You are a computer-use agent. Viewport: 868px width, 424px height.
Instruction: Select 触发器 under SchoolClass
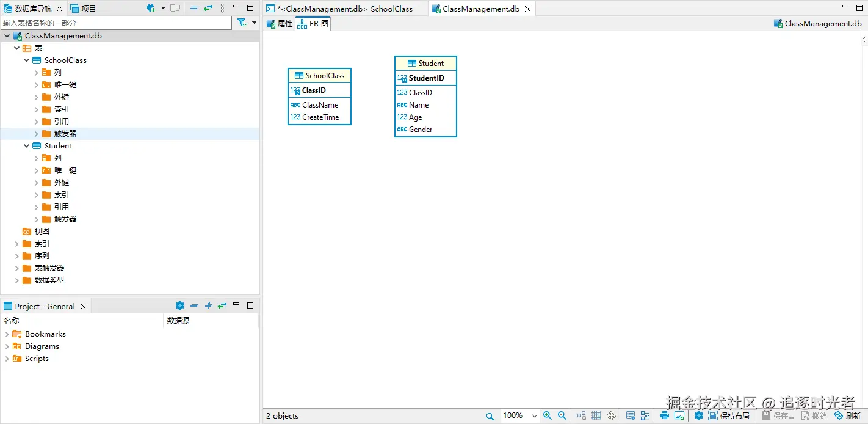pyautogui.click(x=65, y=133)
